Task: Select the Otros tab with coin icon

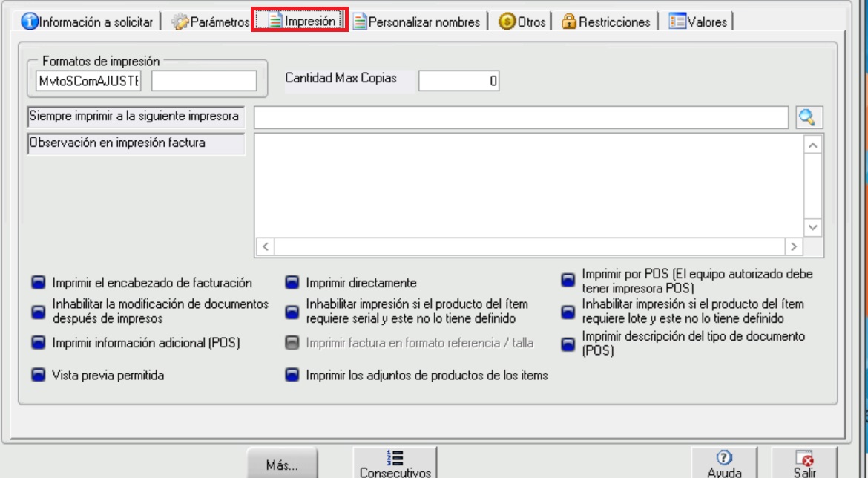Action: coord(523,22)
